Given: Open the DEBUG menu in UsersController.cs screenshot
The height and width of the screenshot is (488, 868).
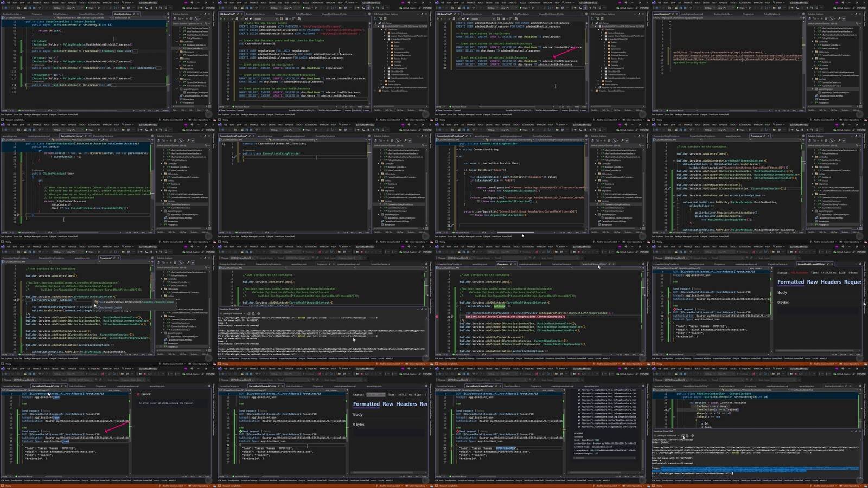Looking at the screenshot, I should (55, 3).
